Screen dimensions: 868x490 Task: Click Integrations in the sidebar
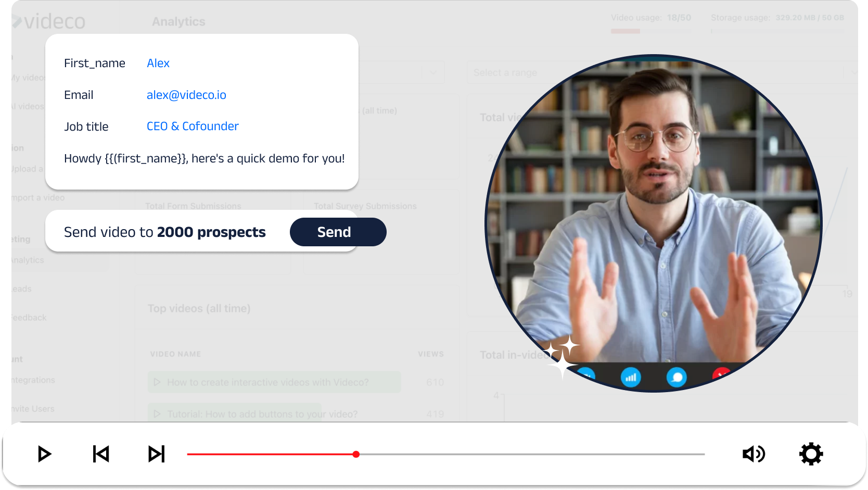[x=33, y=380]
